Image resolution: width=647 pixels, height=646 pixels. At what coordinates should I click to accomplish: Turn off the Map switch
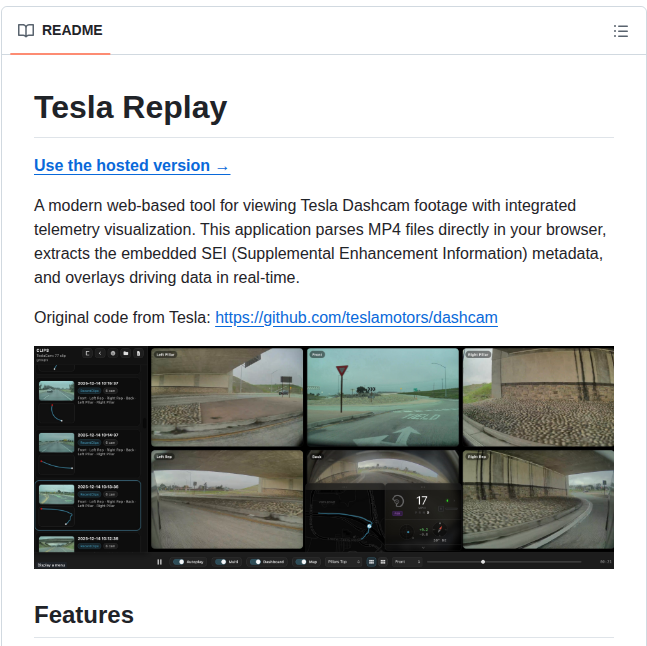coord(301,562)
